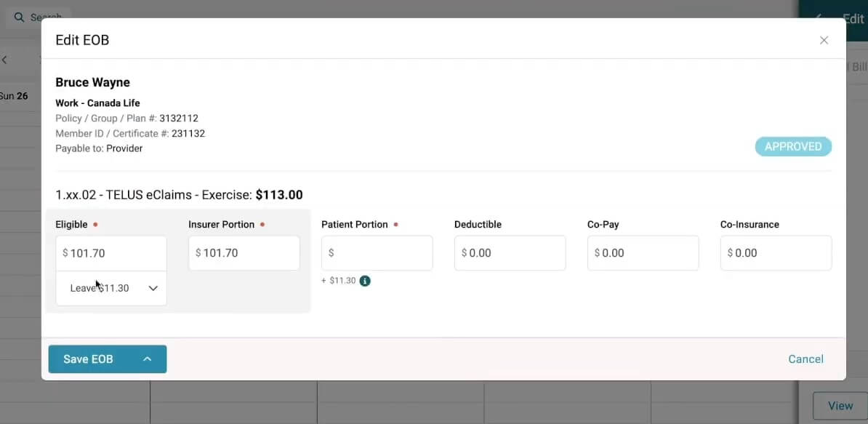The height and width of the screenshot is (424, 868).
Task: Close the Edit EOB dialog
Action: [x=824, y=40]
